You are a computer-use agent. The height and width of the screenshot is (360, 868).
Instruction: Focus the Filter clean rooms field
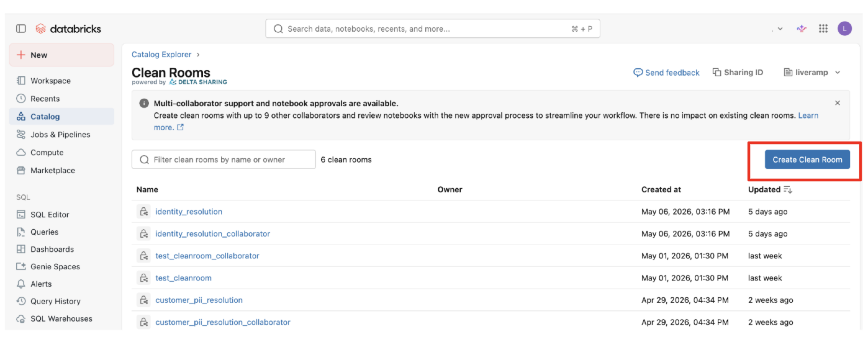(x=224, y=160)
